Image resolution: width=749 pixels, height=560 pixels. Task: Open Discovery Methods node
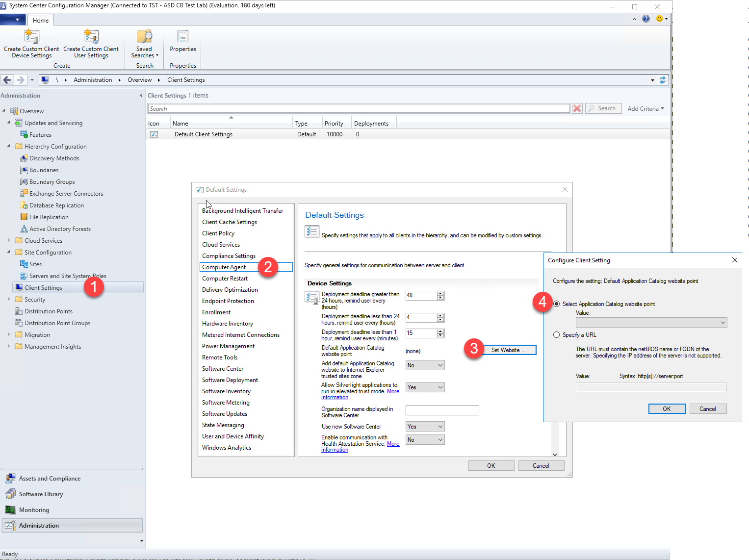point(54,158)
